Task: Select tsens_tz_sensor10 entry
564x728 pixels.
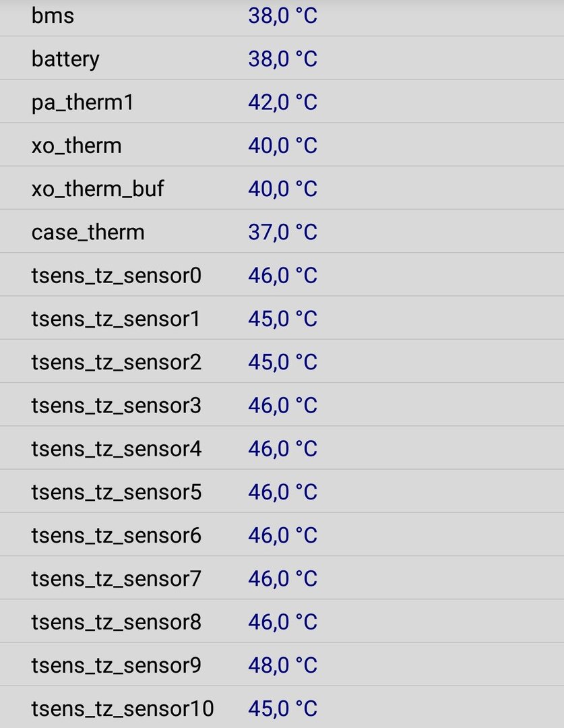Action: 282,708
